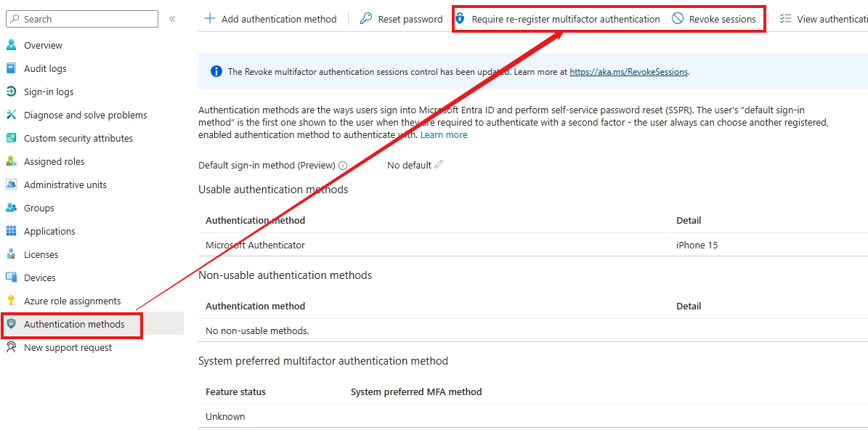Click the Overview person icon in sidebar
The width and height of the screenshot is (868, 430).
[x=11, y=45]
